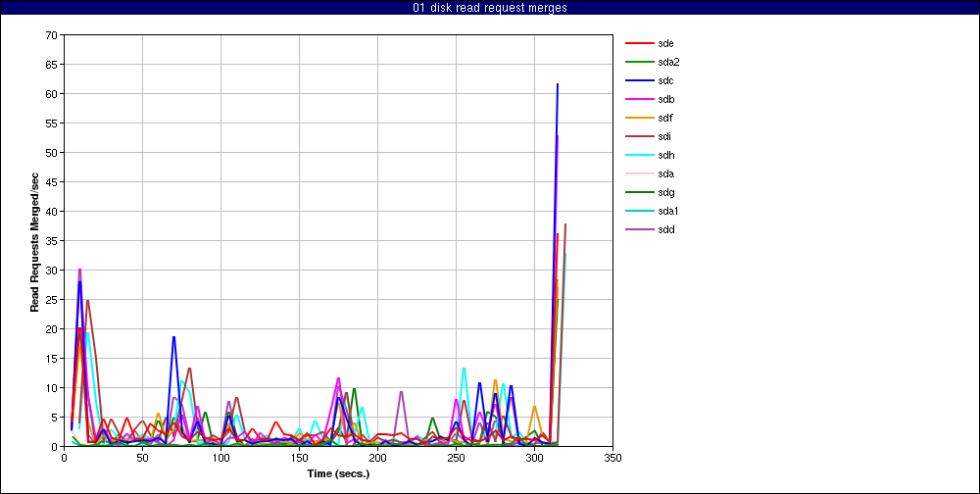
Task: Click the brown sdi legend line swatch
Action: point(638,136)
